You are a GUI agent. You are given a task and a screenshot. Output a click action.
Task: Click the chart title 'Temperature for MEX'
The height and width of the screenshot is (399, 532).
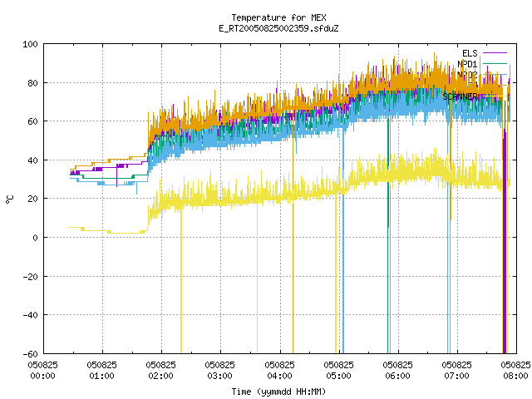(x=278, y=17)
